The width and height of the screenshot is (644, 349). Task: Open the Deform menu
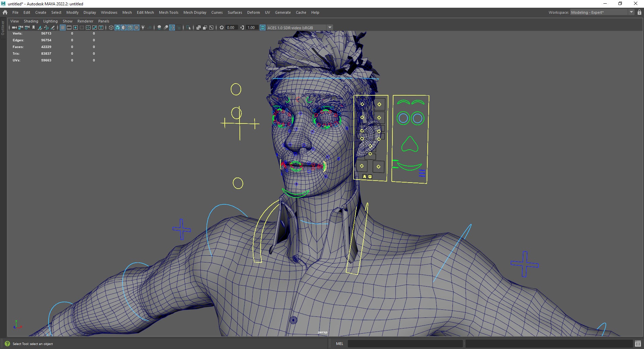point(254,12)
